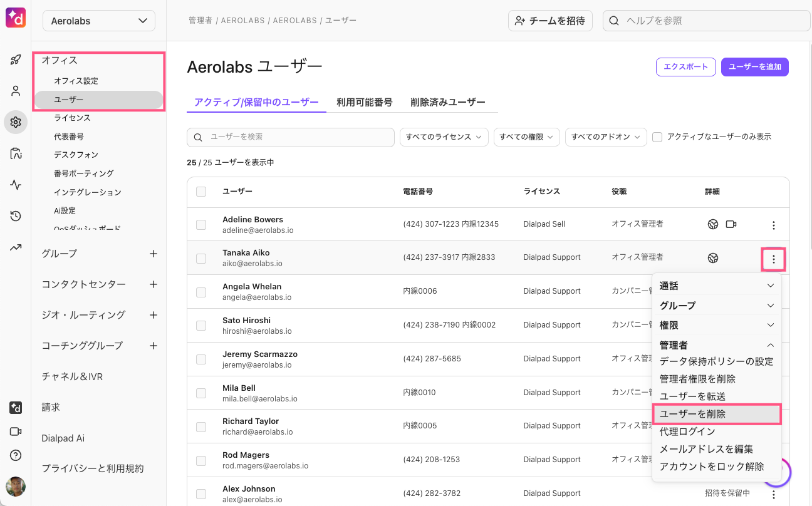Select ユーザーを削除 from the menu
The width and height of the screenshot is (812, 506).
click(x=717, y=414)
